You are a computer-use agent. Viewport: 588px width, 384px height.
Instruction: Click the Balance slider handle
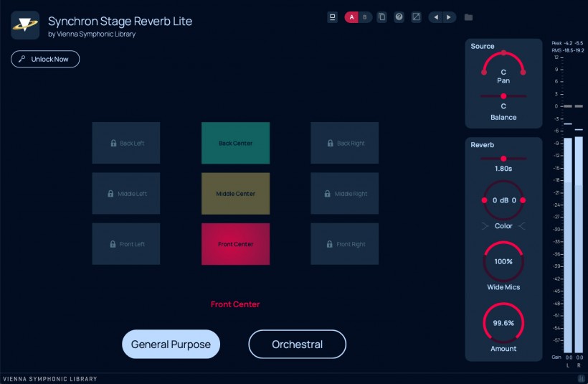pyautogui.click(x=503, y=96)
